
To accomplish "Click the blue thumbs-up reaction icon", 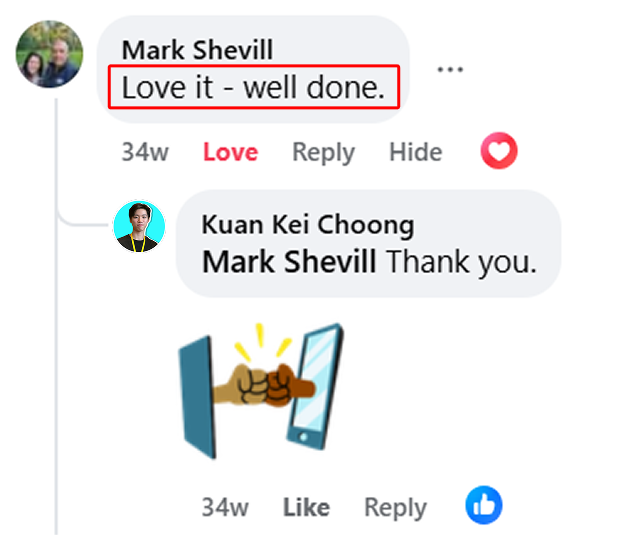I will [484, 505].
